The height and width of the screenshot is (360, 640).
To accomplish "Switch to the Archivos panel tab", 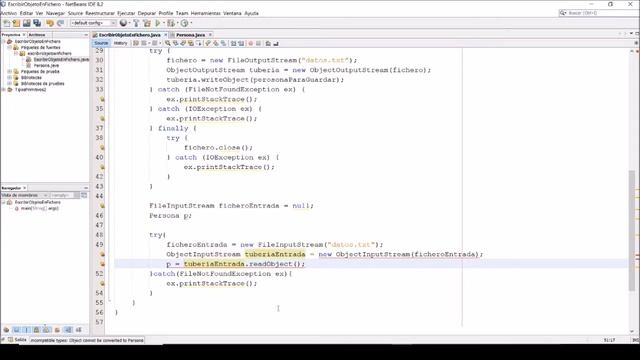I will tap(37, 35).
